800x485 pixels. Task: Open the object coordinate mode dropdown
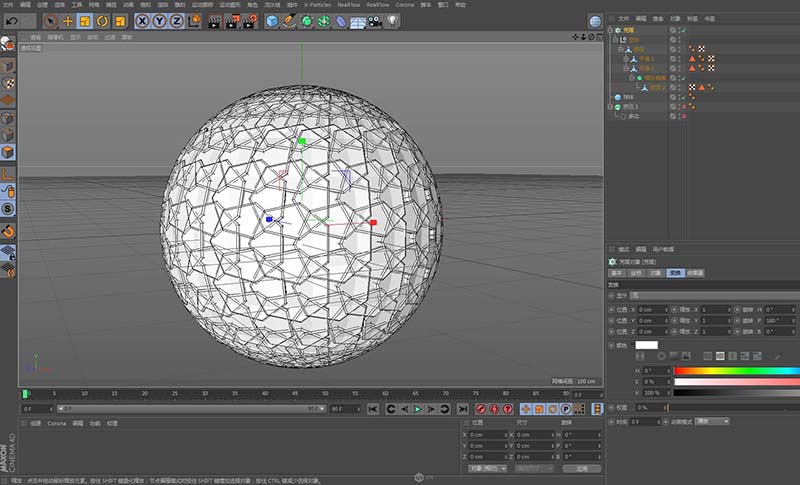pyautogui.click(x=487, y=468)
